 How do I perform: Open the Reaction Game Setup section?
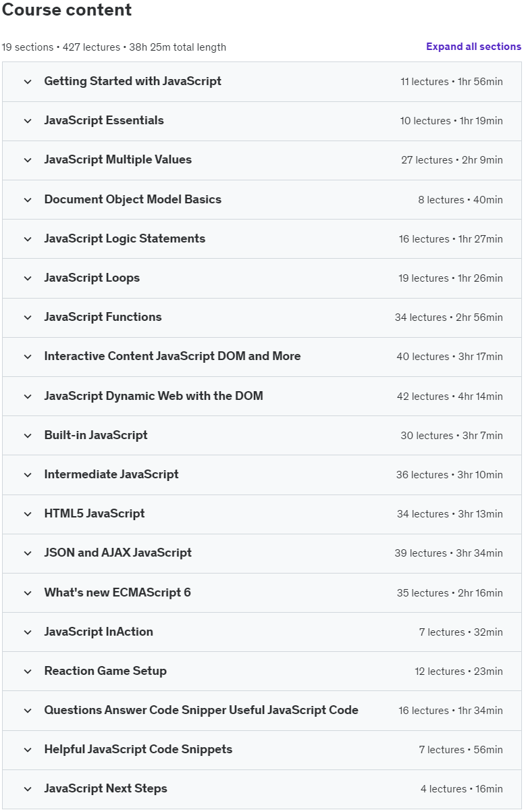tap(262, 671)
